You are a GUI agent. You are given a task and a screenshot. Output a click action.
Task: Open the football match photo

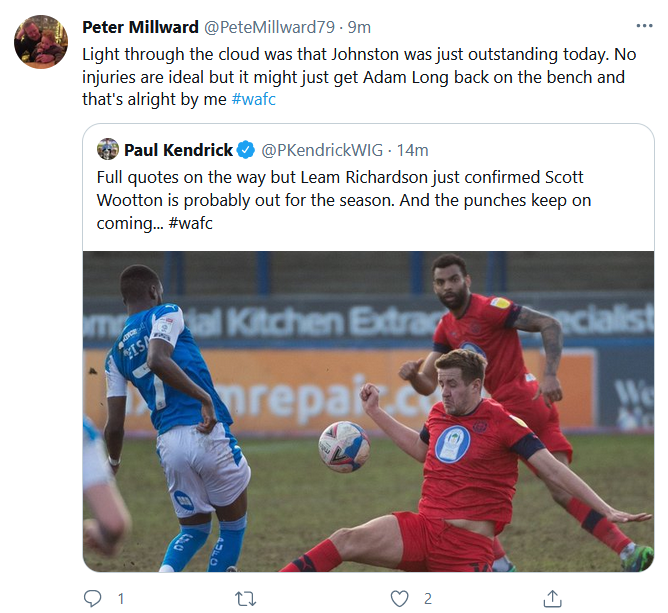(368, 410)
